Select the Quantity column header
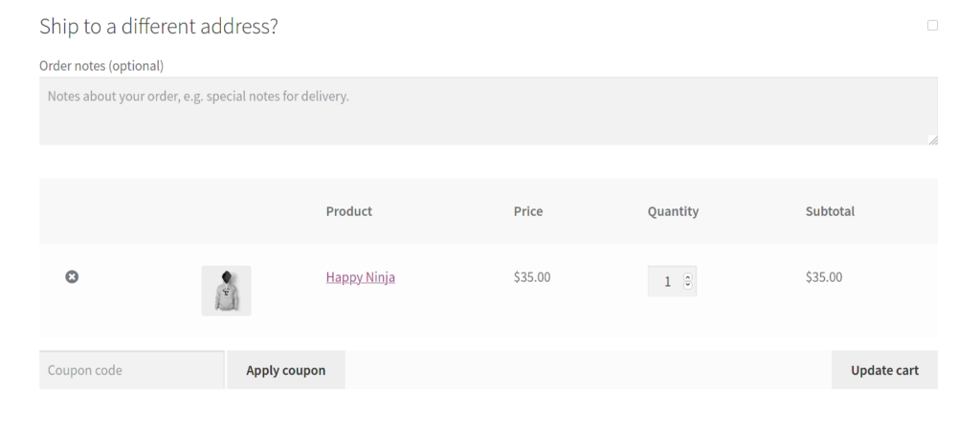 (x=673, y=211)
